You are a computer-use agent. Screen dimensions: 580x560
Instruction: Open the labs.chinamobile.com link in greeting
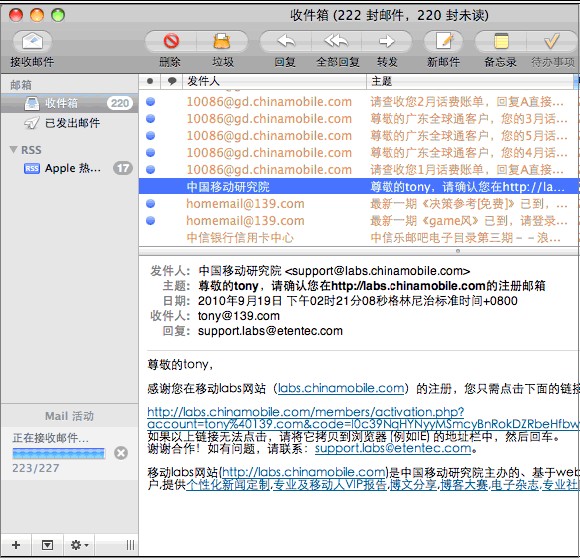(341, 388)
